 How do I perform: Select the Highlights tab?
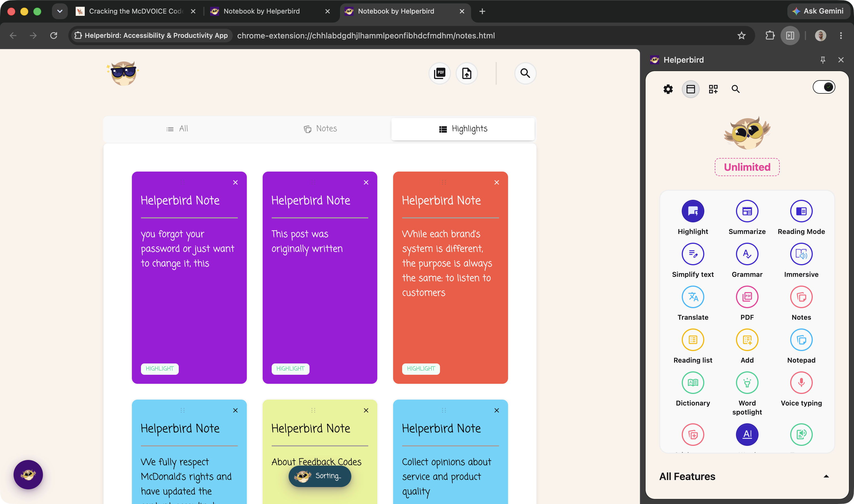(x=463, y=129)
